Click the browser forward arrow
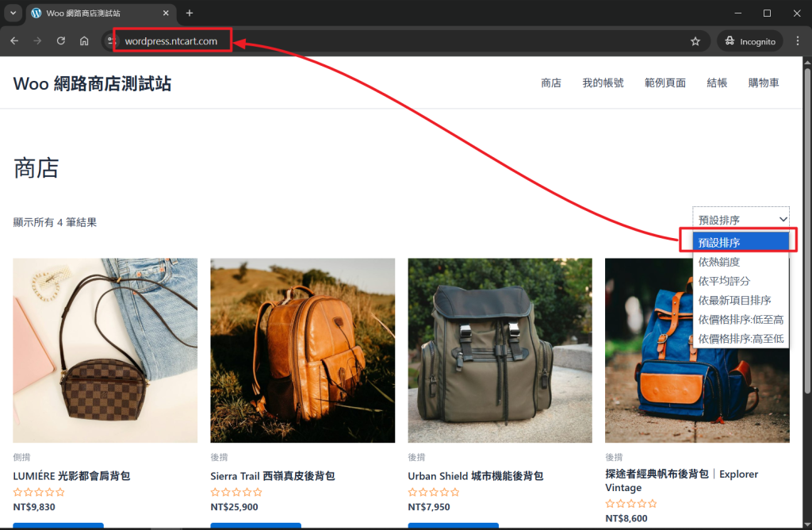812x530 pixels. pos(37,41)
